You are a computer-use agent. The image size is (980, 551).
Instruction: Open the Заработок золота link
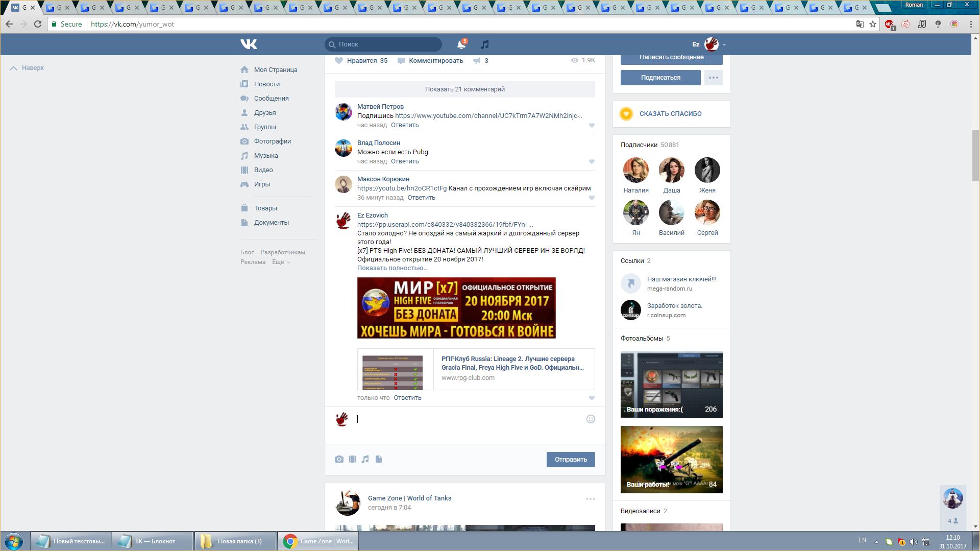tap(675, 306)
